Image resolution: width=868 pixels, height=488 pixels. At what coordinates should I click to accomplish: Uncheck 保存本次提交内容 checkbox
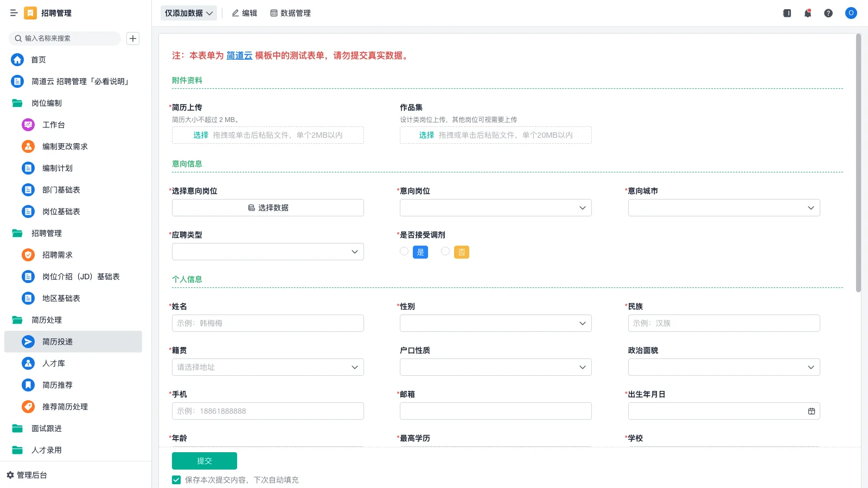176,479
